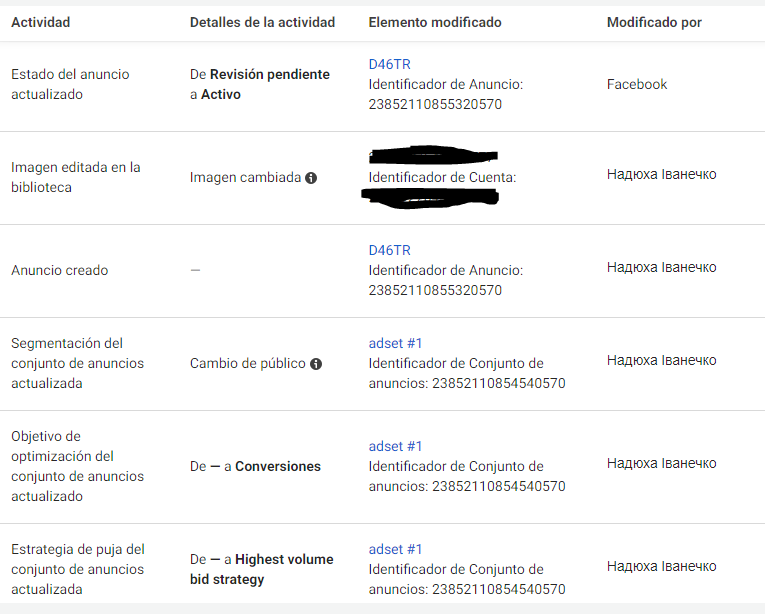The width and height of the screenshot is (765, 614).
Task: Open D46TR link in the Anuncio creado row
Action: point(389,250)
